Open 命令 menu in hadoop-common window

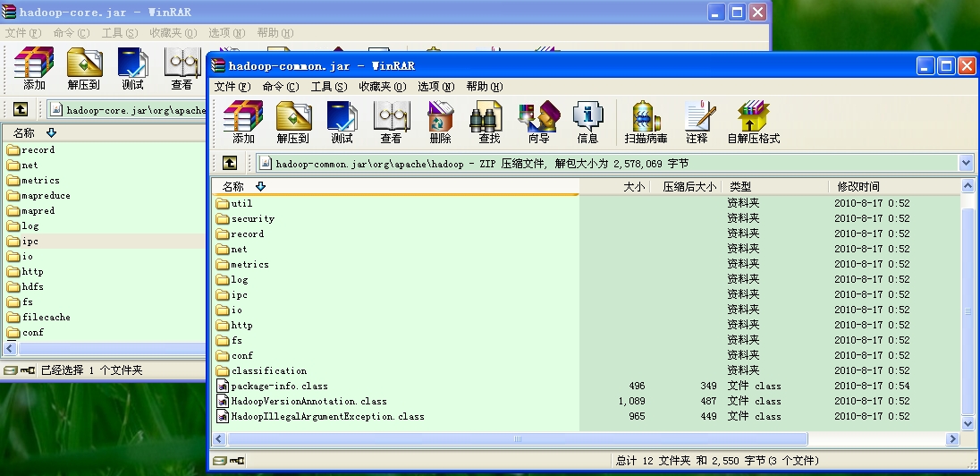coord(281,86)
